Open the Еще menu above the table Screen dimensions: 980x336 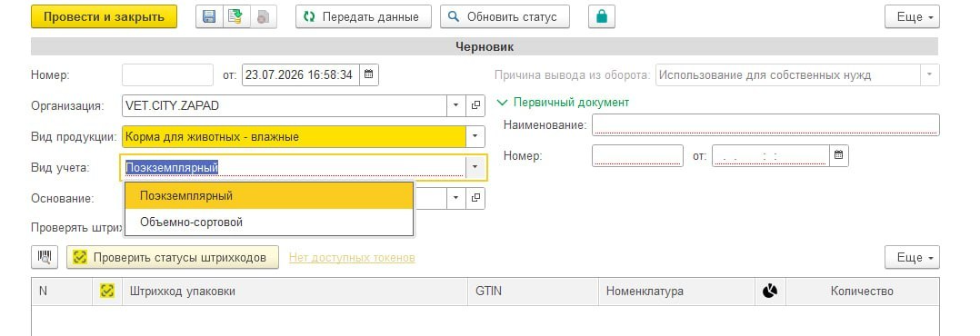click(912, 257)
